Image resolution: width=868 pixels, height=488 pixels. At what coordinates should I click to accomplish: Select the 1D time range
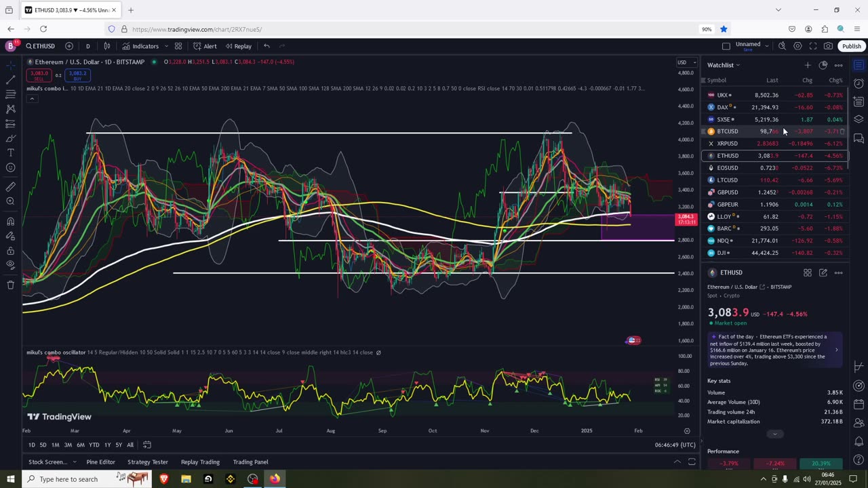(x=32, y=445)
